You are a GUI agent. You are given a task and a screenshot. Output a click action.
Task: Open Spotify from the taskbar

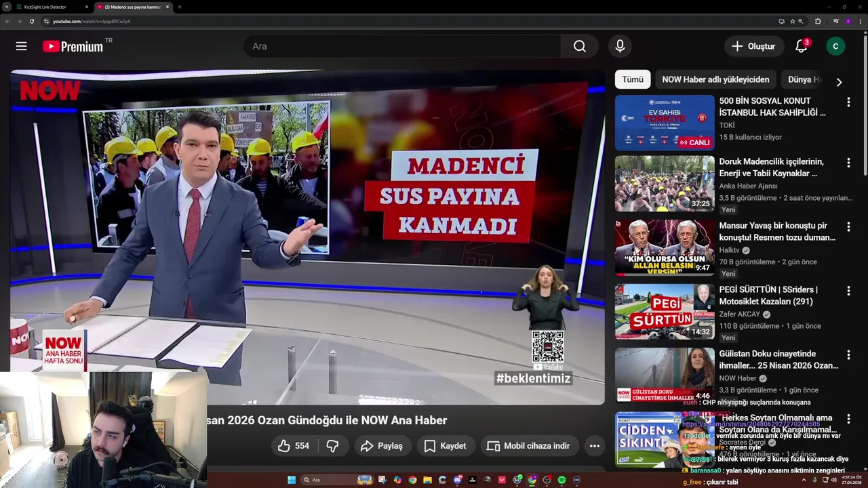(561, 480)
